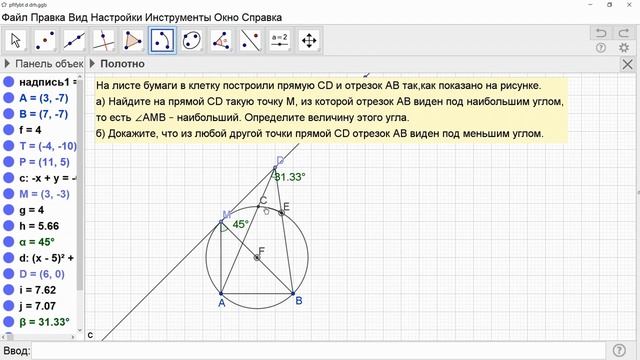Image resolution: width=640 pixels, height=360 pixels.
Task: Toggle visibility of point A = (3, -7)
Action: [x=9, y=98]
